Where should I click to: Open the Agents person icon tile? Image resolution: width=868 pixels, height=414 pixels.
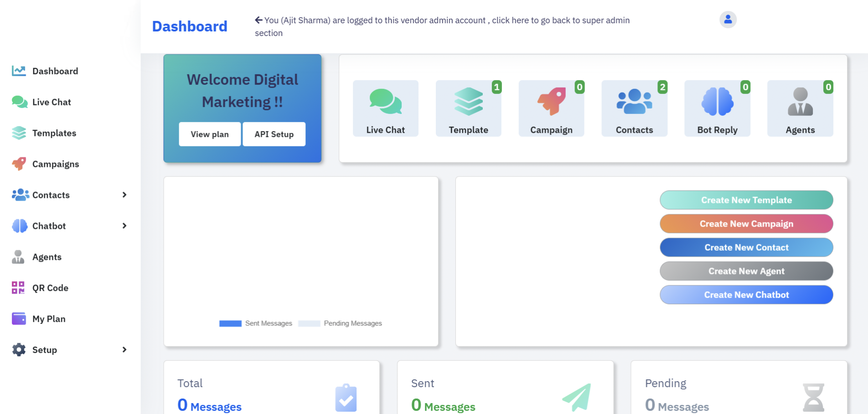coord(800,109)
